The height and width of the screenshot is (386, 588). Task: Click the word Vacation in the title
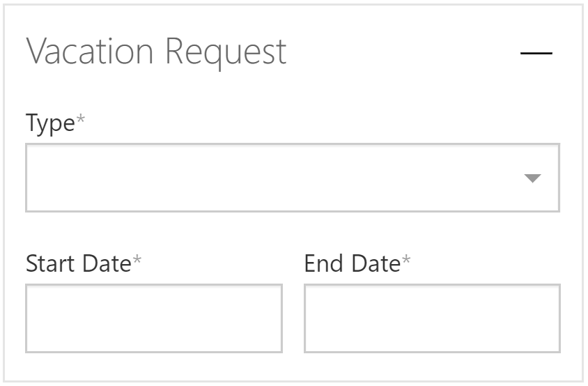click(x=90, y=52)
